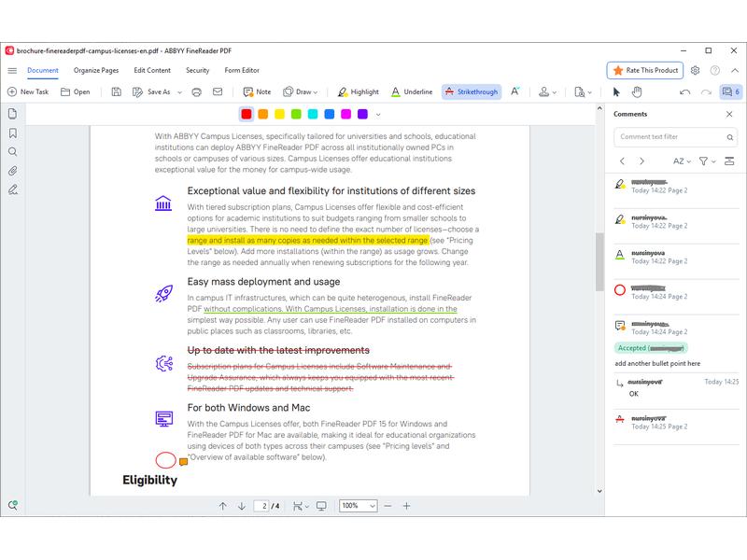Click the insert text annotation icon
Viewport: 747px width, 560px height.
[515, 91]
